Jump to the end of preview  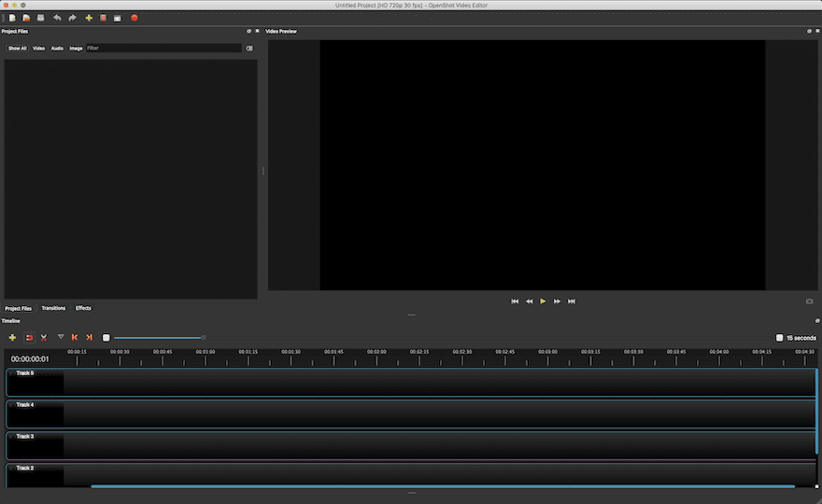pos(572,301)
